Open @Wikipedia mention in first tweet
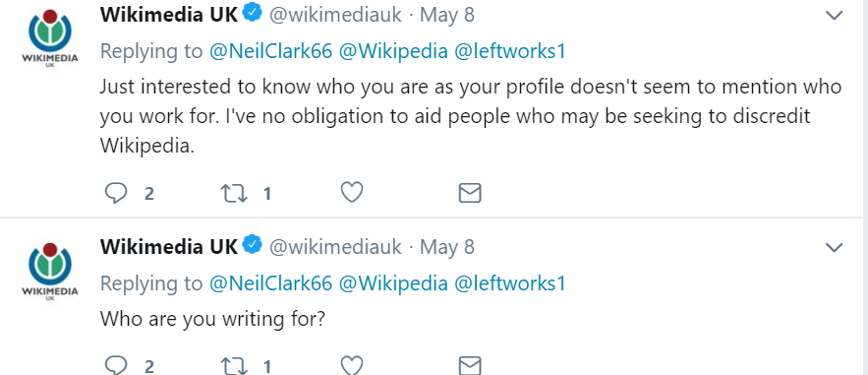This screenshot has width=868, height=375. (393, 51)
